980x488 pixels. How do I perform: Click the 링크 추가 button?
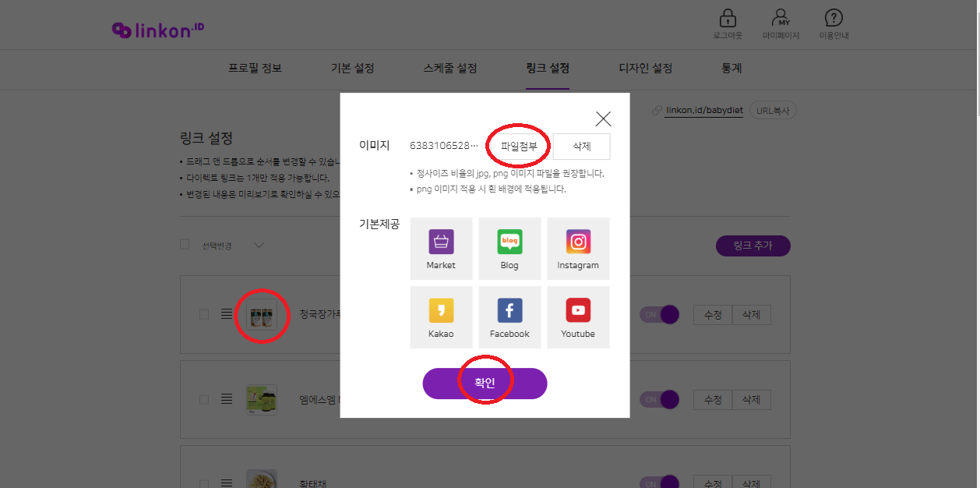753,246
